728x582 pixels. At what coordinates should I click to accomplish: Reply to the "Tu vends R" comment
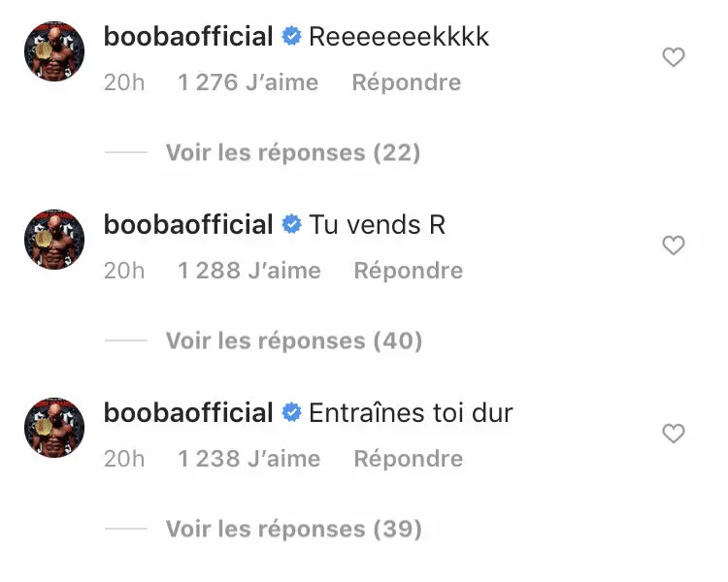[408, 271]
